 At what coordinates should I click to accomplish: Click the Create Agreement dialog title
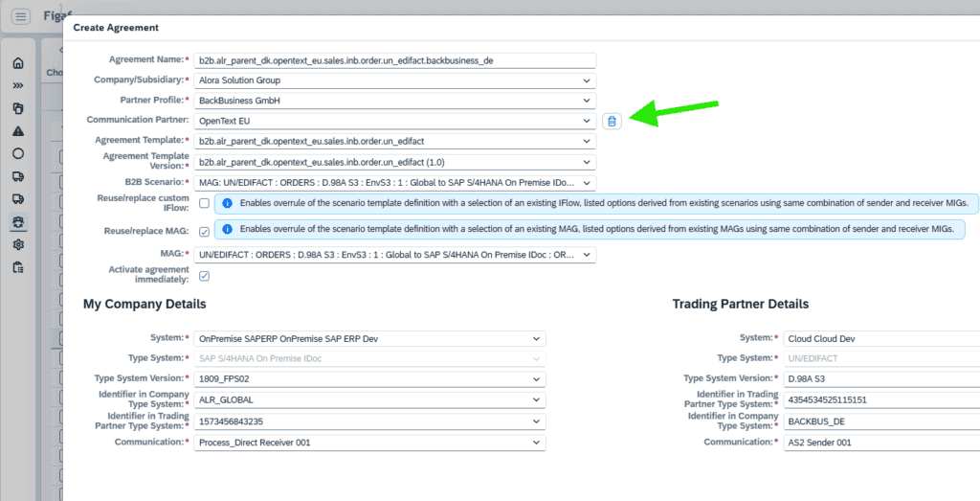116,28
